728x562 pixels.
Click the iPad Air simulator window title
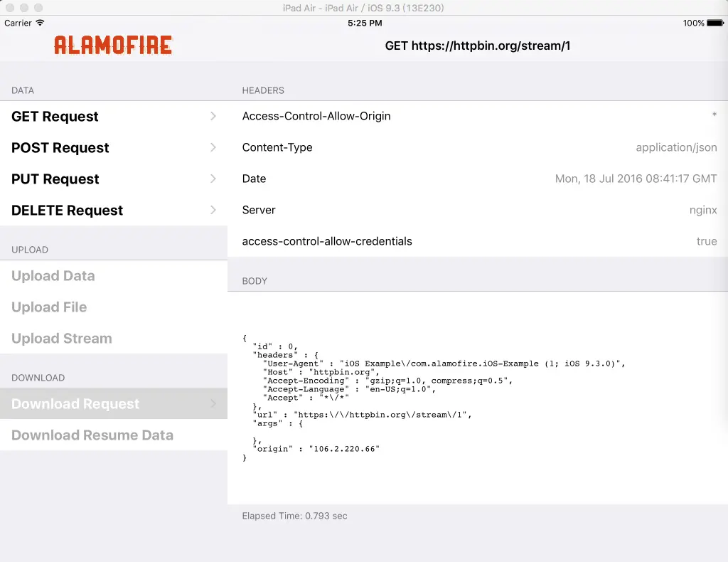[363, 8]
